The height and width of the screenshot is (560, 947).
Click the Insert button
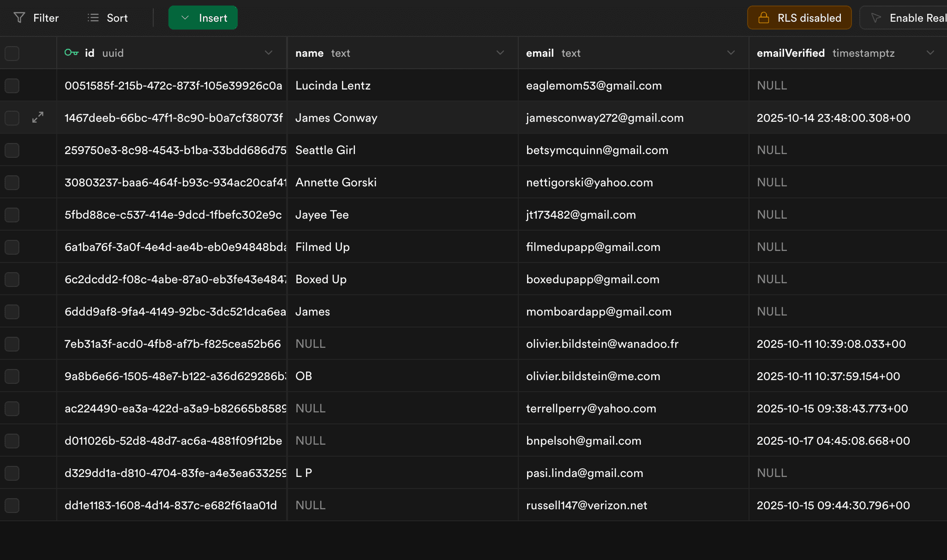coord(213,18)
